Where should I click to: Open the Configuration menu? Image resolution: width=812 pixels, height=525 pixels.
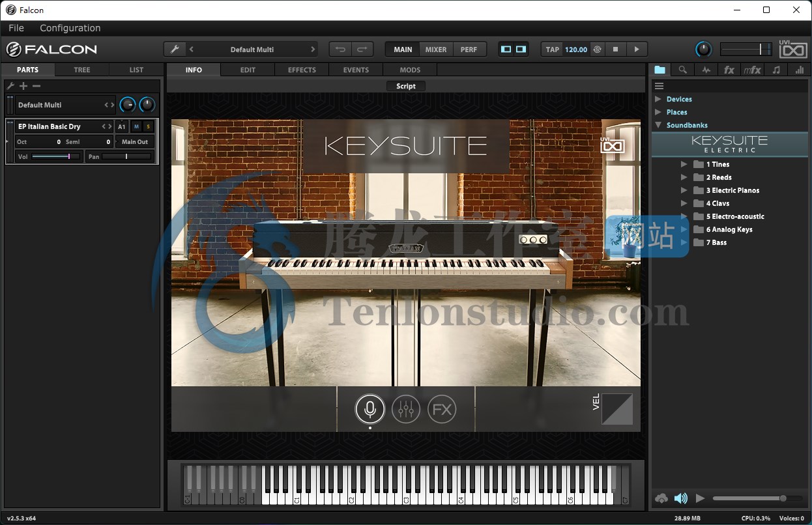[x=70, y=28]
